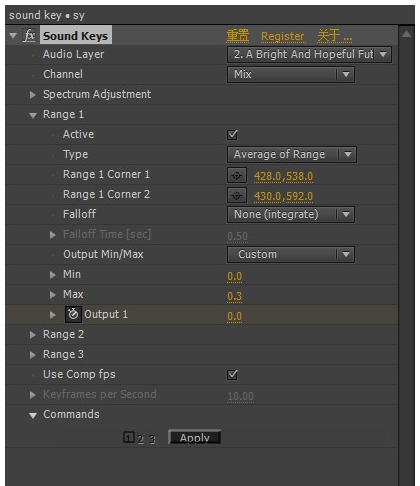Open the Audio Layer dropdown

(309, 54)
